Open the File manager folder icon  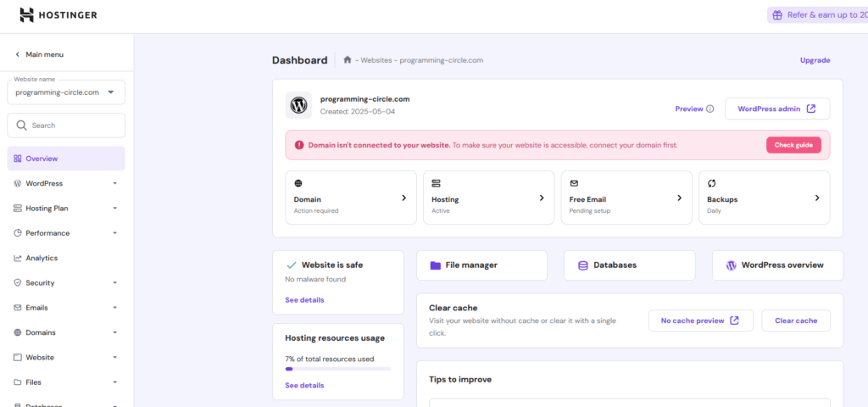point(435,265)
